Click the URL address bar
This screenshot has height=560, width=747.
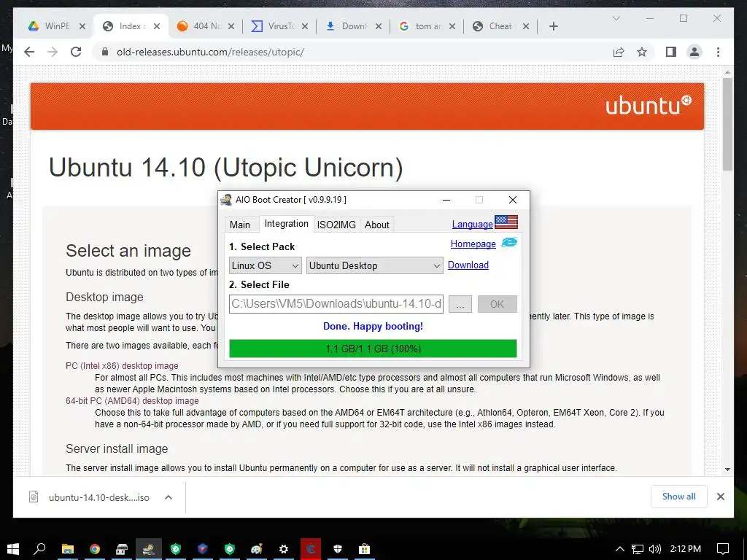(352, 52)
